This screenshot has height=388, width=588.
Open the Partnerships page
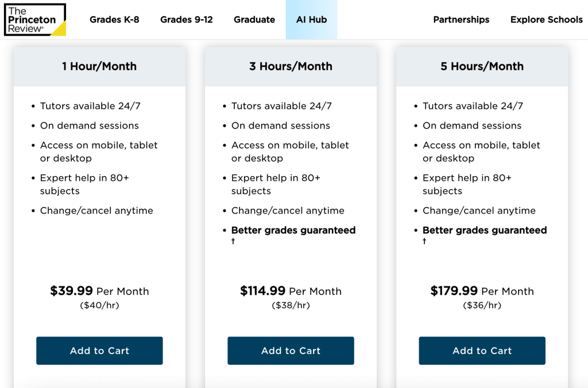[x=461, y=20]
